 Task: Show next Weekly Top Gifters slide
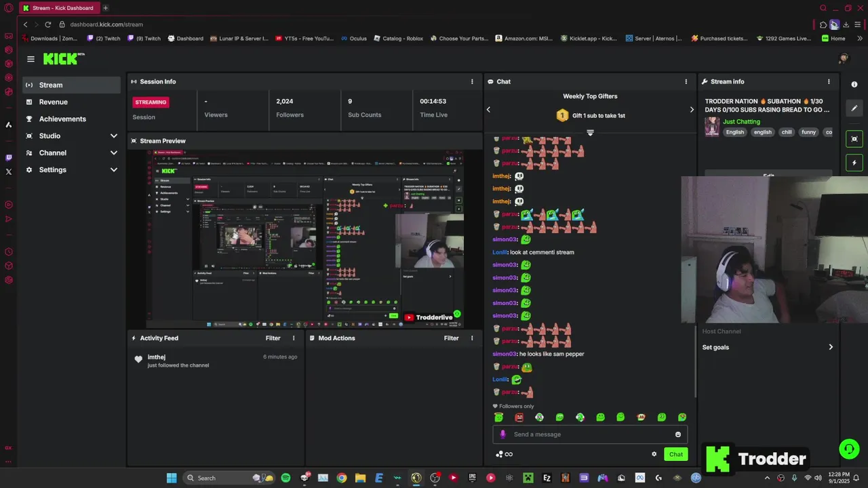[692, 109]
